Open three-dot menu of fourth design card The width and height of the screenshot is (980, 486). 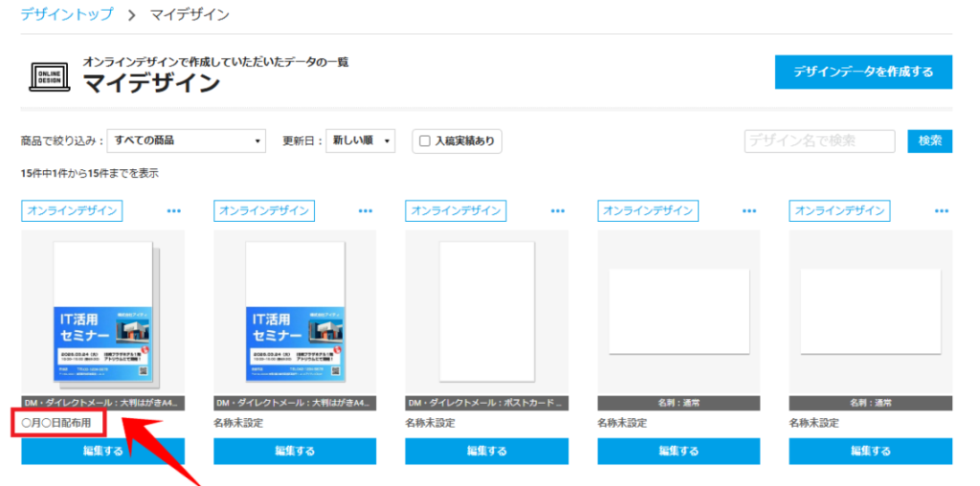pyautogui.click(x=749, y=210)
